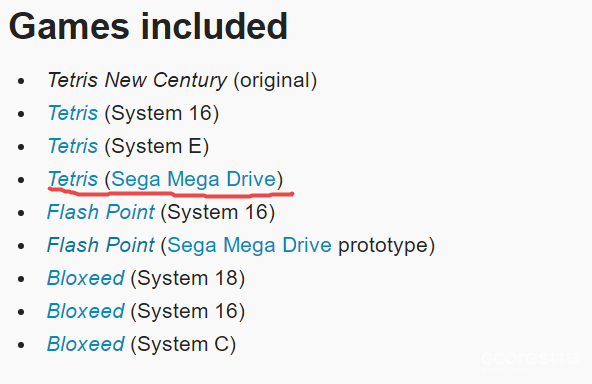Click the 'Tetris New Century' title text
This screenshot has height=384, width=592.
137,80
